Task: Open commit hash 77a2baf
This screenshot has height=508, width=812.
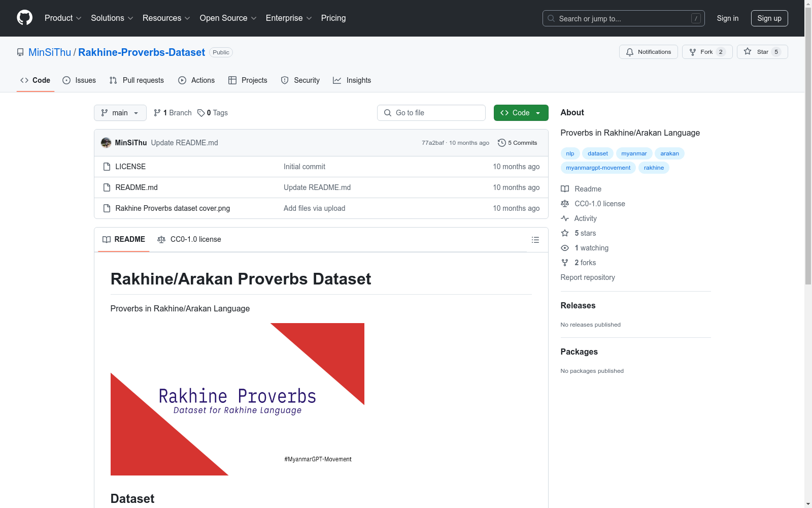Action: click(432, 143)
